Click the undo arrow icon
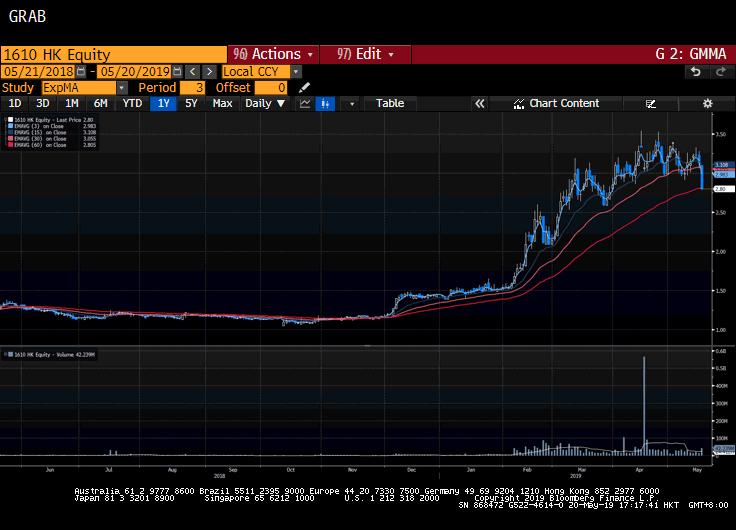 pos(695,72)
